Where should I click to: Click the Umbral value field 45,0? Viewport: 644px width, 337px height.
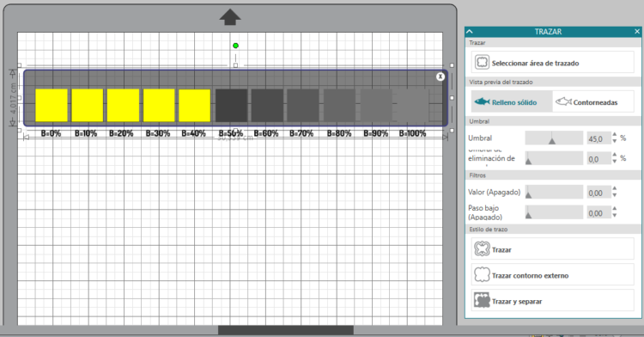click(598, 138)
